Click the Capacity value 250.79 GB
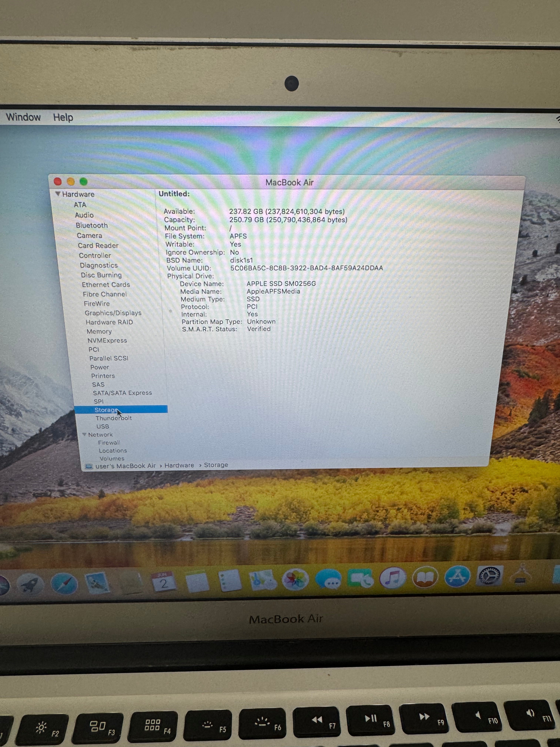 pyautogui.click(x=288, y=220)
